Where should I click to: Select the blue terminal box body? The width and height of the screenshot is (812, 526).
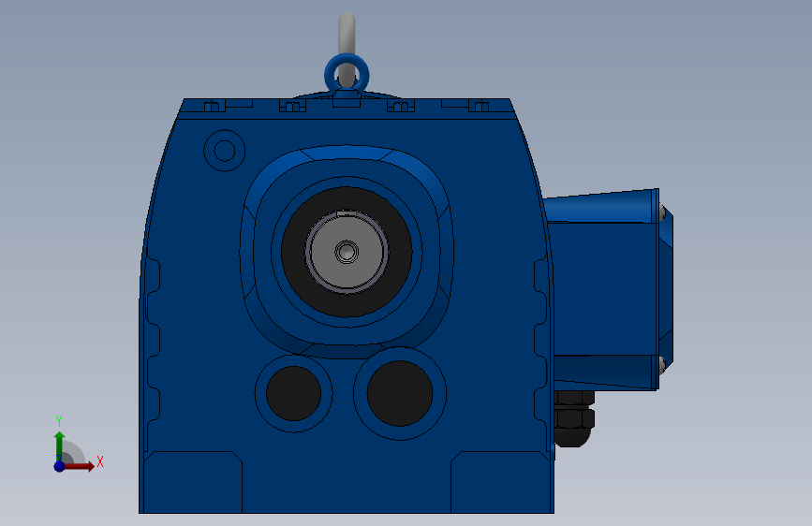[603, 288]
